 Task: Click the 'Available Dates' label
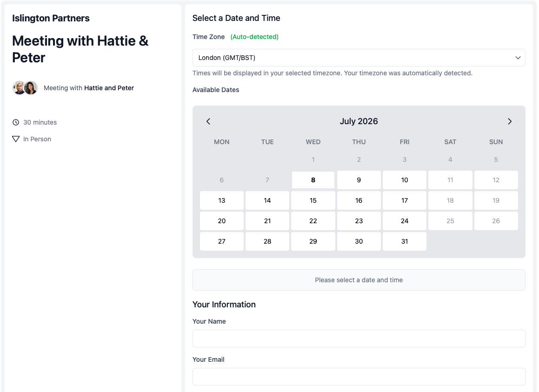[216, 90]
